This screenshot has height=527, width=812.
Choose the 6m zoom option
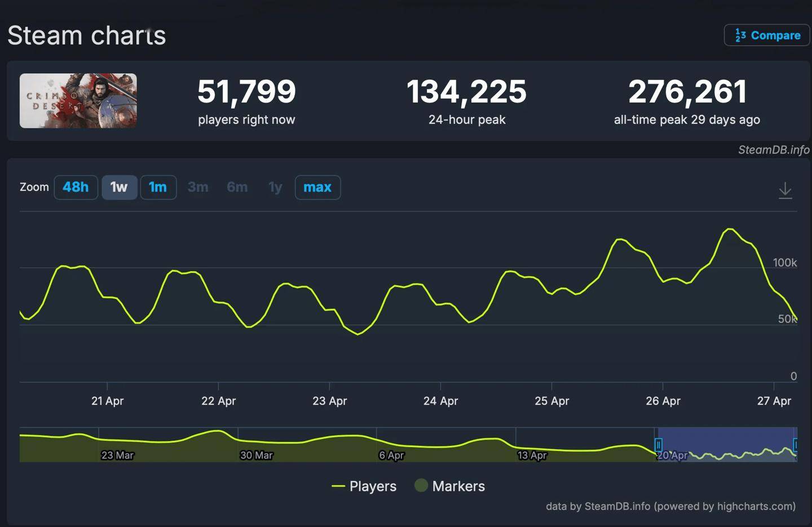click(x=237, y=187)
